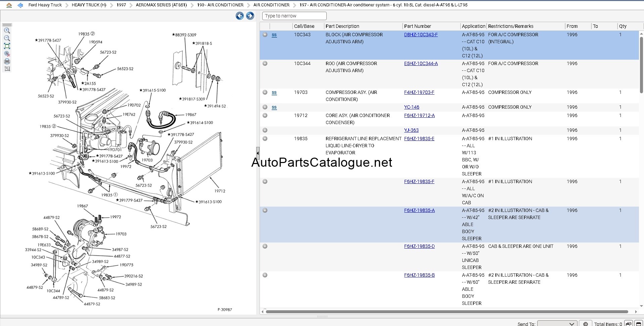Open the ss link in the 10C343 row
The height and width of the screenshot is (326, 644).
coord(274,35)
